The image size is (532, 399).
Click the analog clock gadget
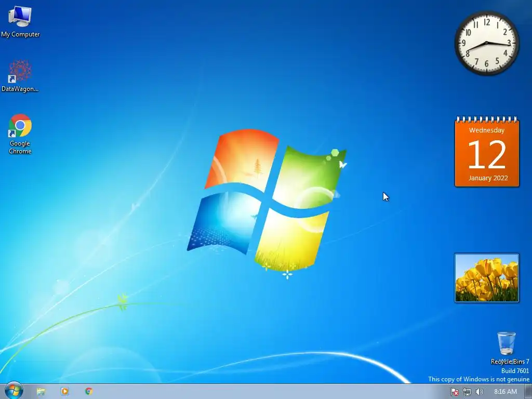[x=486, y=43]
